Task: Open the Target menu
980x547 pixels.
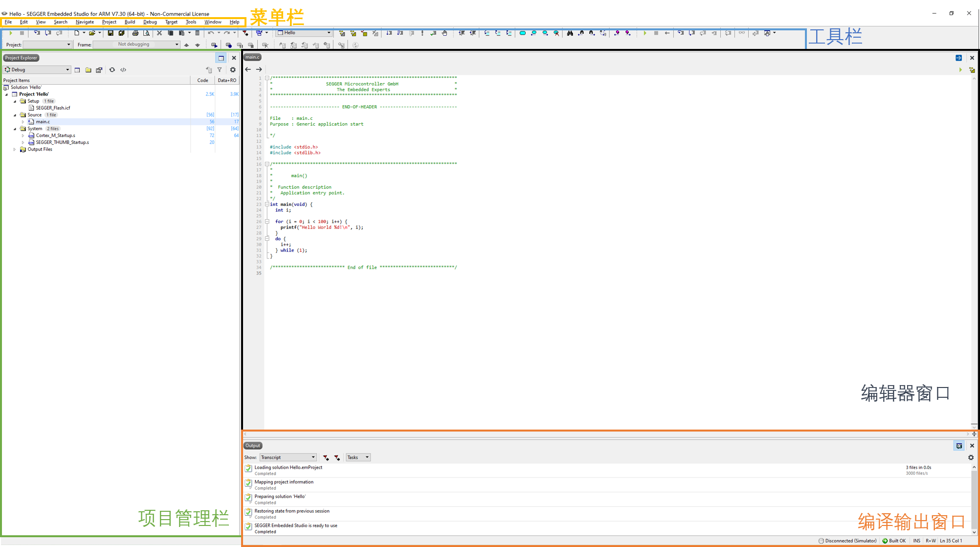Action: (x=171, y=22)
